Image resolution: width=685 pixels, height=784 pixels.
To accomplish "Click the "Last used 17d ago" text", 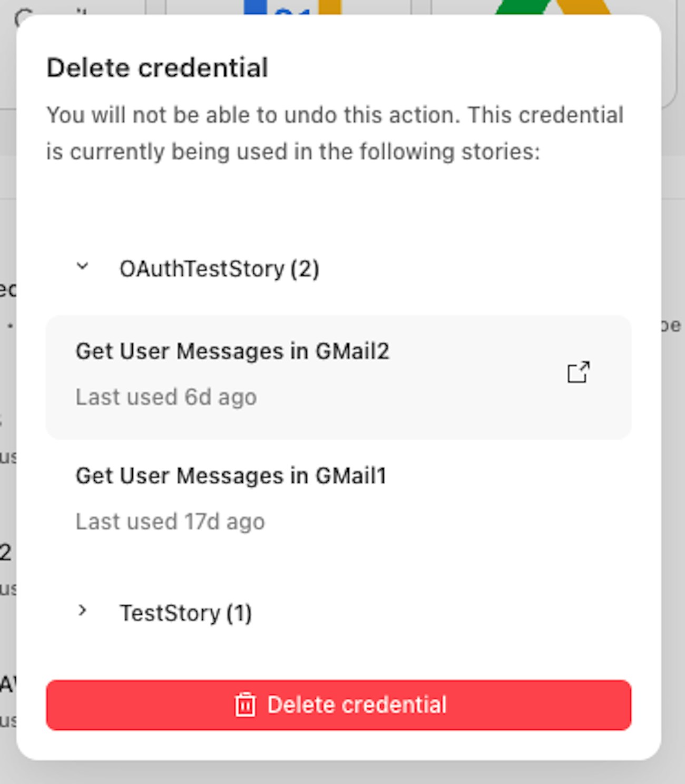I will coord(170,522).
